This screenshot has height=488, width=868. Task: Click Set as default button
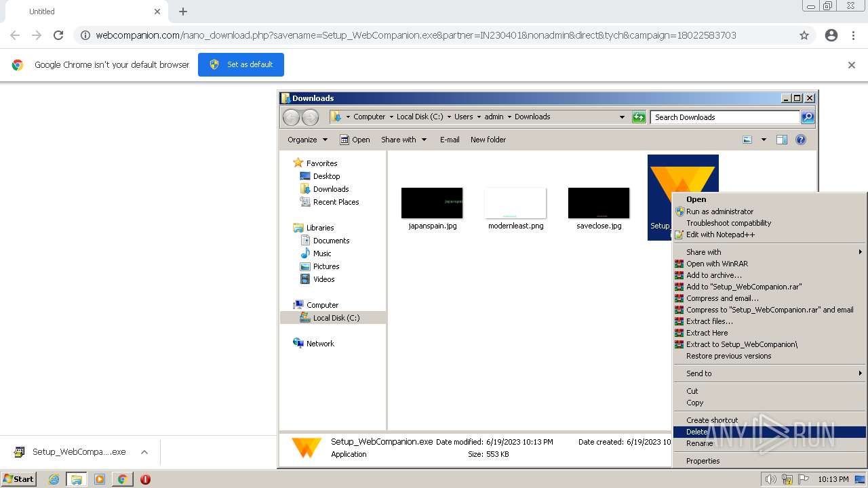tap(241, 64)
